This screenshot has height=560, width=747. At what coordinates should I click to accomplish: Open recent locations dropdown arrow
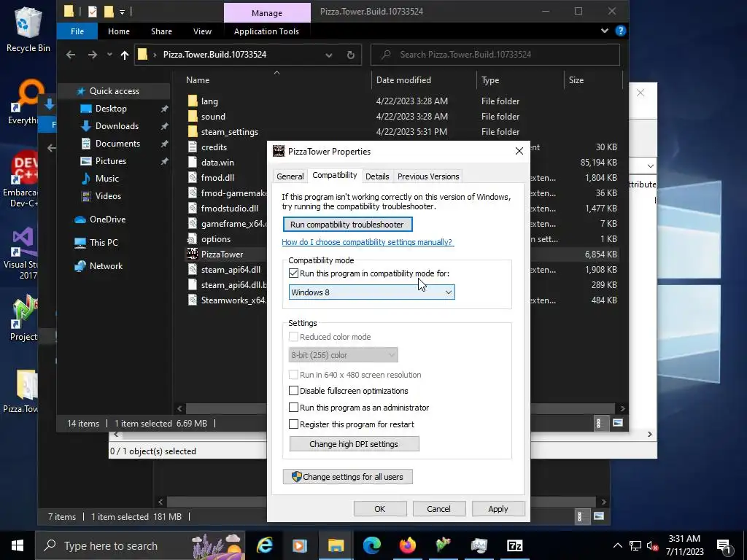tap(109, 55)
